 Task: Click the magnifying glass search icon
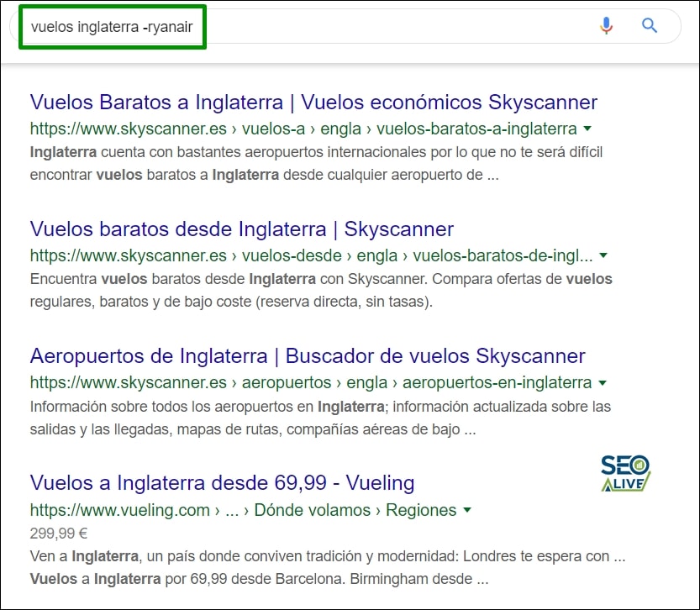[x=650, y=26]
